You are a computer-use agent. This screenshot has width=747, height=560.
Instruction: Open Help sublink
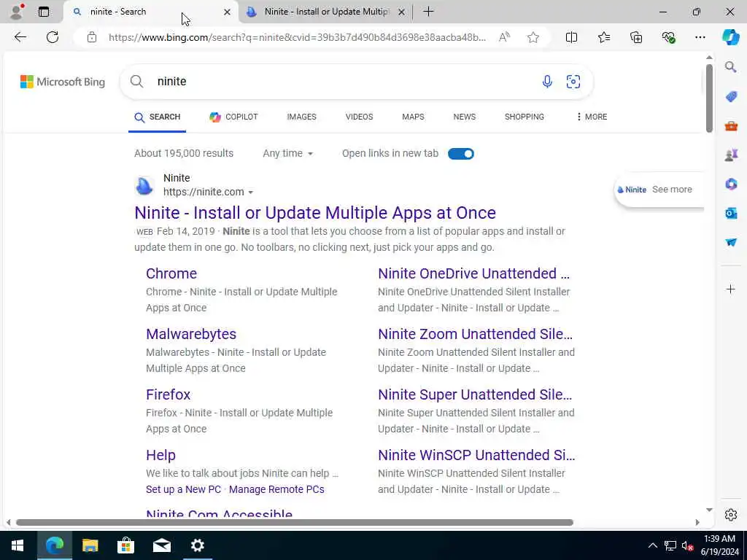pos(160,455)
